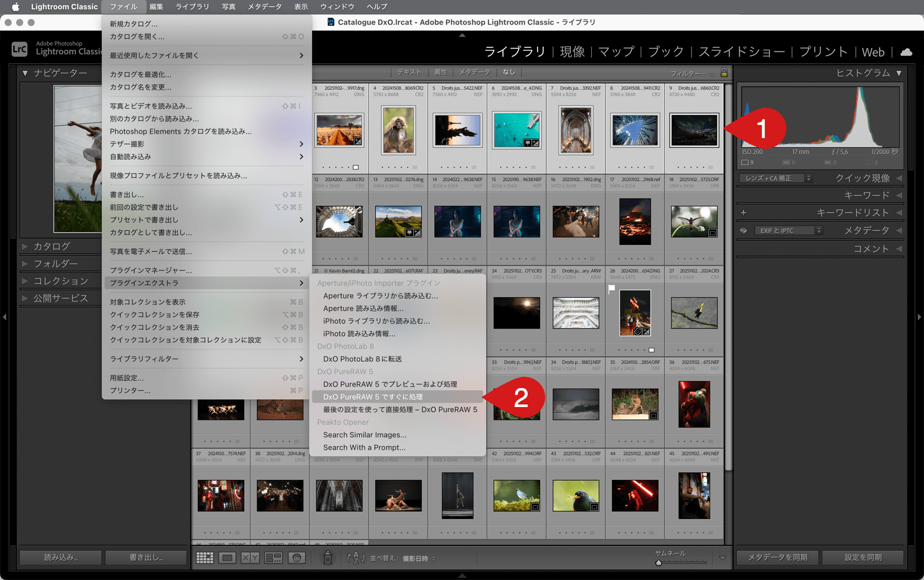Click the 書き出し... button at bottom left

pyautogui.click(x=146, y=557)
